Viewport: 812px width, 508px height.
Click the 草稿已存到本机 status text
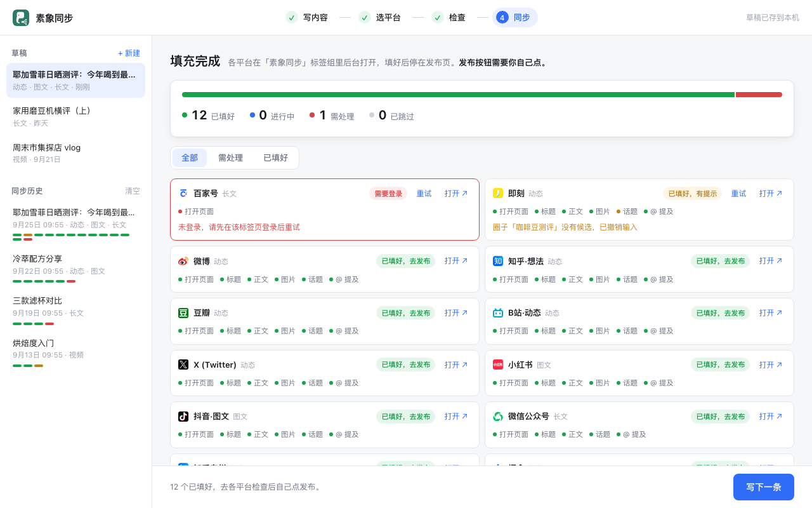click(x=773, y=18)
